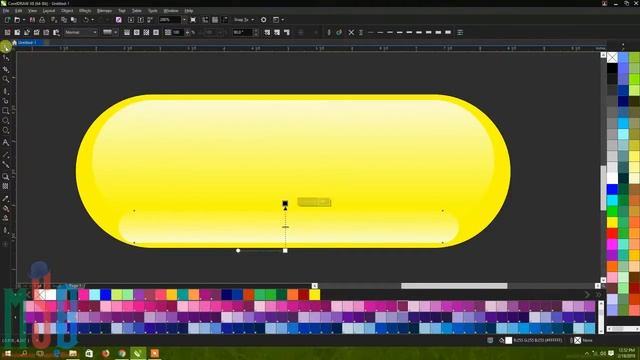The height and width of the screenshot is (360, 640).
Task: Open the Object menu
Action: pos(67,11)
